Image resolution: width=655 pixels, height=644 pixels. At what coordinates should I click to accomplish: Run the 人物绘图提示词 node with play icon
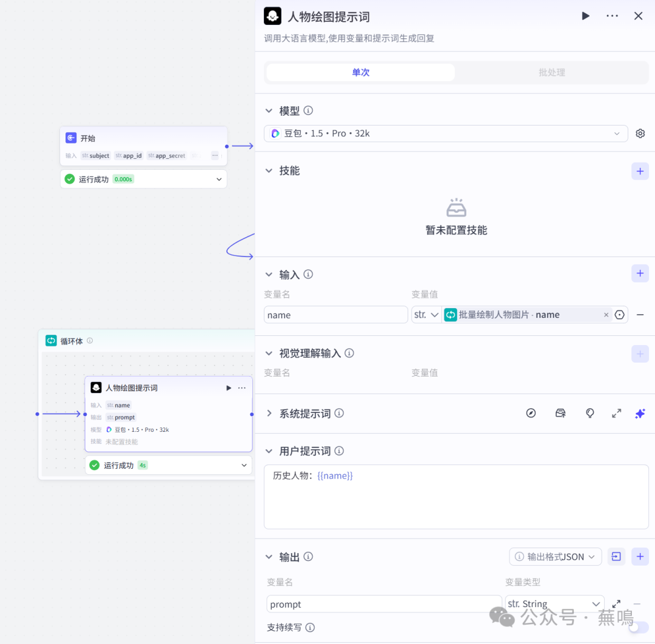[585, 16]
